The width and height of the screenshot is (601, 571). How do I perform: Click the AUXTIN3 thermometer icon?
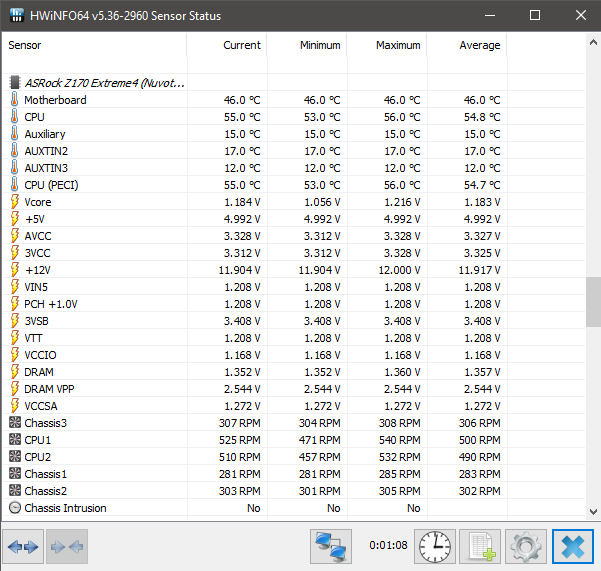[x=15, y=167]
